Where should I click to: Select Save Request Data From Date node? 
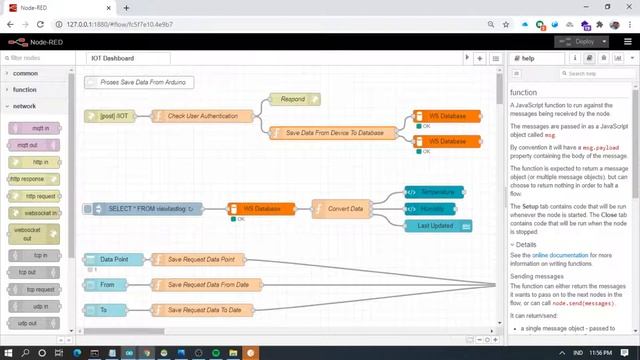pyautogui.click(x=207, y=284)
